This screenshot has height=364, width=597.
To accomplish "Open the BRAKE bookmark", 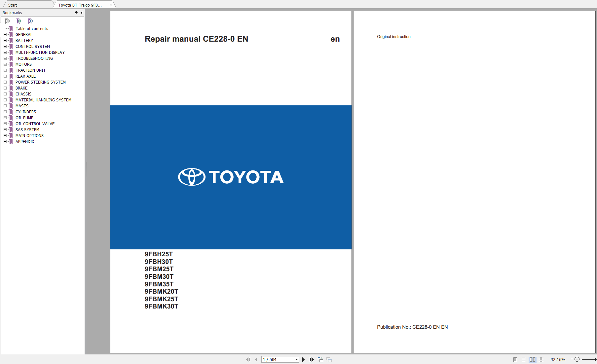I will coord(21,88).
